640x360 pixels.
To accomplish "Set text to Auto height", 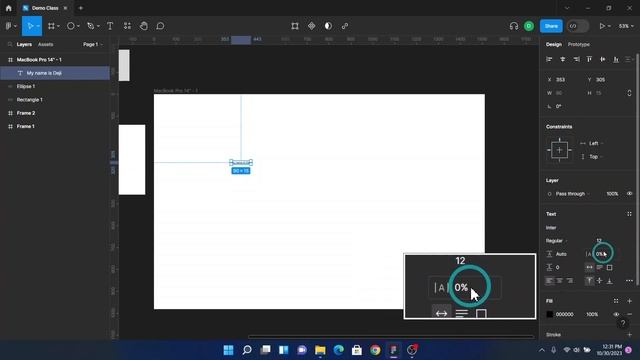I will [600, 267].
